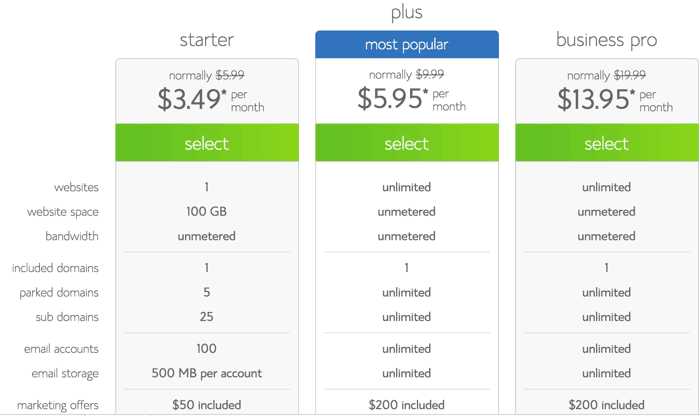Click the 'websites' row label
The height and width of the screenshot is (416, 700).
76,187
